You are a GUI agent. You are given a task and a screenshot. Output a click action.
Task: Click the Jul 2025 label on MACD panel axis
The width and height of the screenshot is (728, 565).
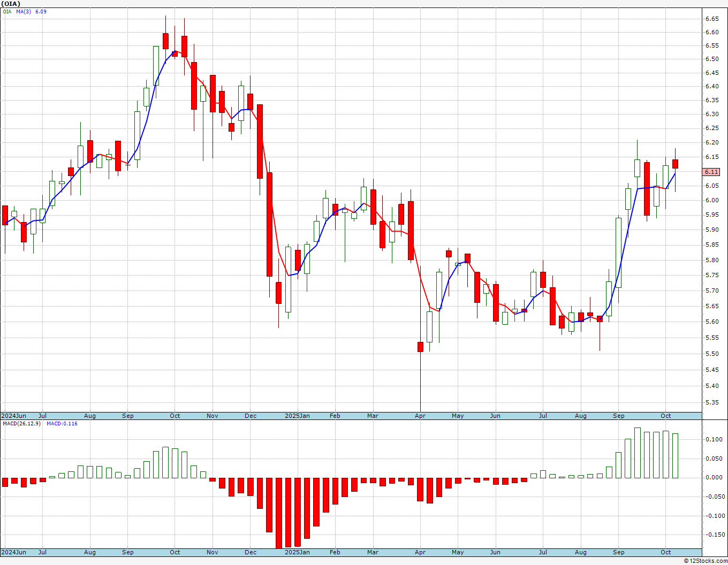(x=542, y=552)
